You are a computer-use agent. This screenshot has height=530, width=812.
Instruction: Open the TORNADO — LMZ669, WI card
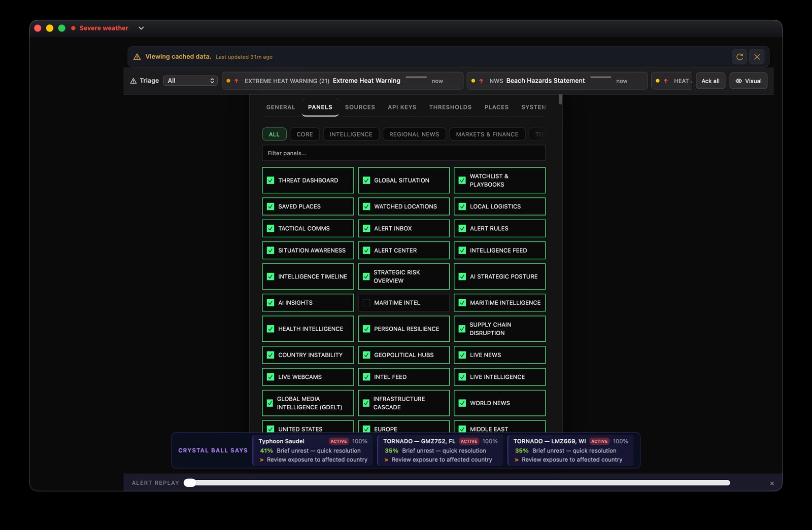point(571,450)
